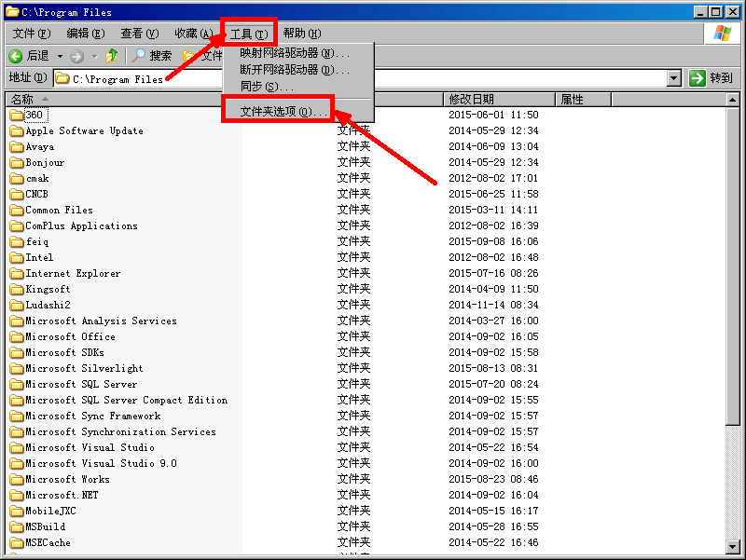The width and height of the screenshot is (746, 560).
Task: Sort by the 属性 column header
Action: (x=584, y=100)
